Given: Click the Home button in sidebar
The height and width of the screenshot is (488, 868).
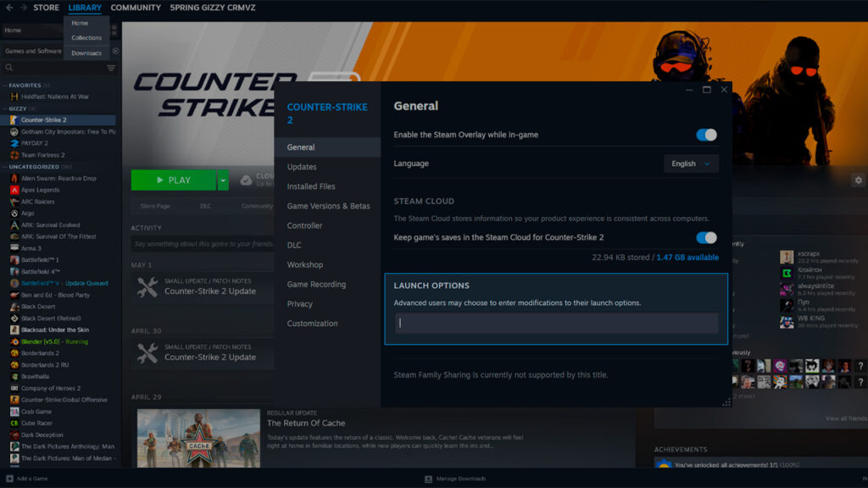Looking at the screenshot, I should (x=31, y=30).
